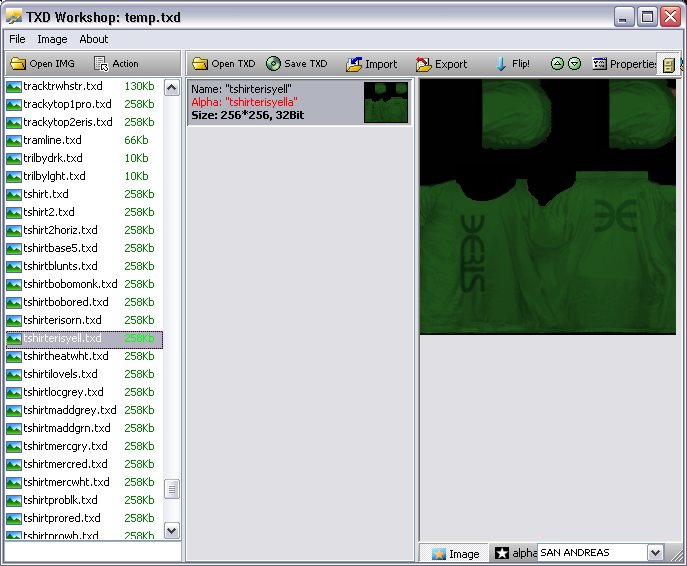Screen dimensions: 687x566
Task: Click the image icon beside tramline.txd
Action: pyautogui.click(x=14, y=141)
